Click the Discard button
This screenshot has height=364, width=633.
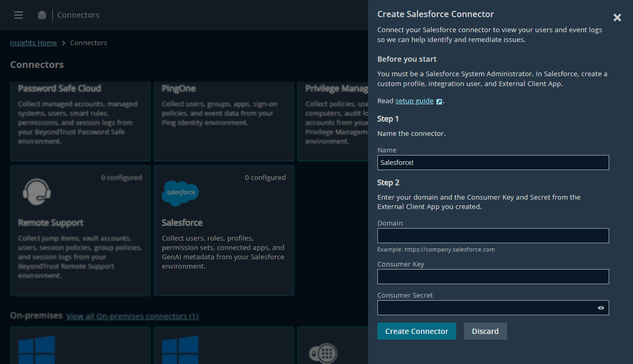point(485,331)
